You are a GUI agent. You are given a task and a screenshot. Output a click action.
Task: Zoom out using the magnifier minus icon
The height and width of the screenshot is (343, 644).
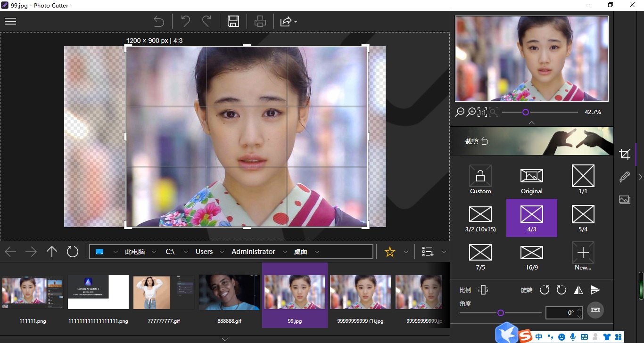pos(460,112)
